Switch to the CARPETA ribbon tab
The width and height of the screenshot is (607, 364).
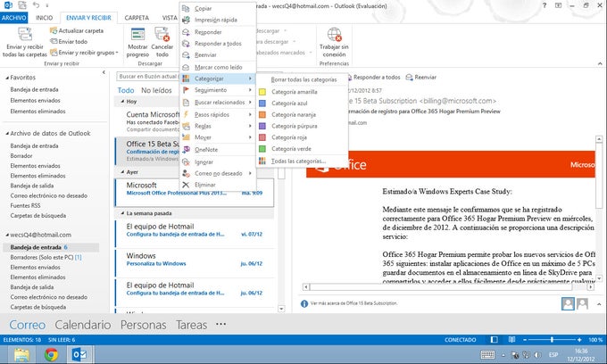pos(137,18)
